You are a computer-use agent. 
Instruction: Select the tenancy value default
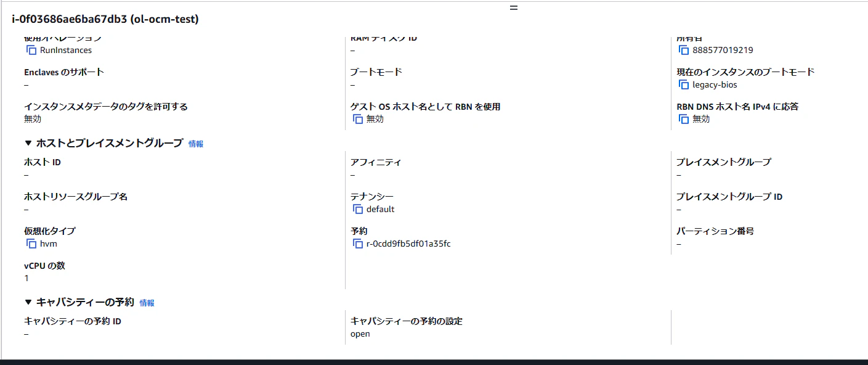coord(381,209)
